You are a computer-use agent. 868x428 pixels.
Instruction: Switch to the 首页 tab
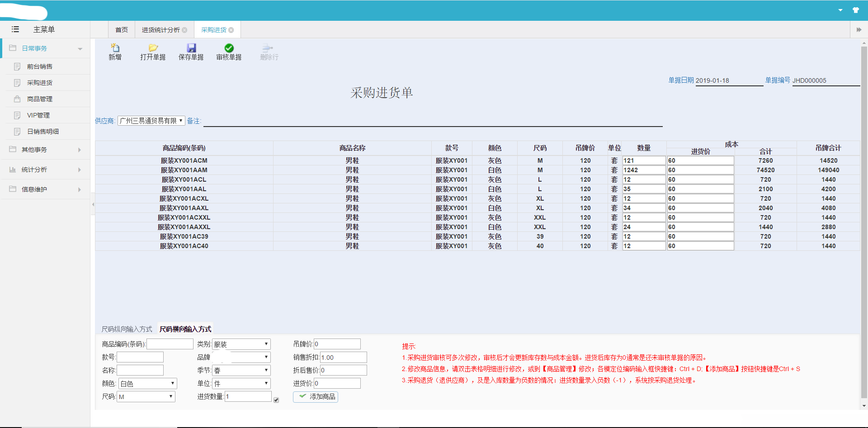click(122, 30)
